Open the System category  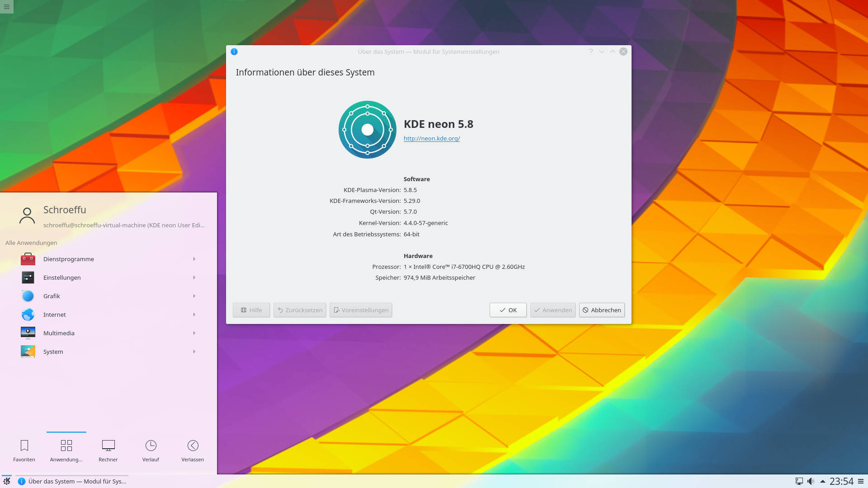pyautogui.click(x=108, y=352)
